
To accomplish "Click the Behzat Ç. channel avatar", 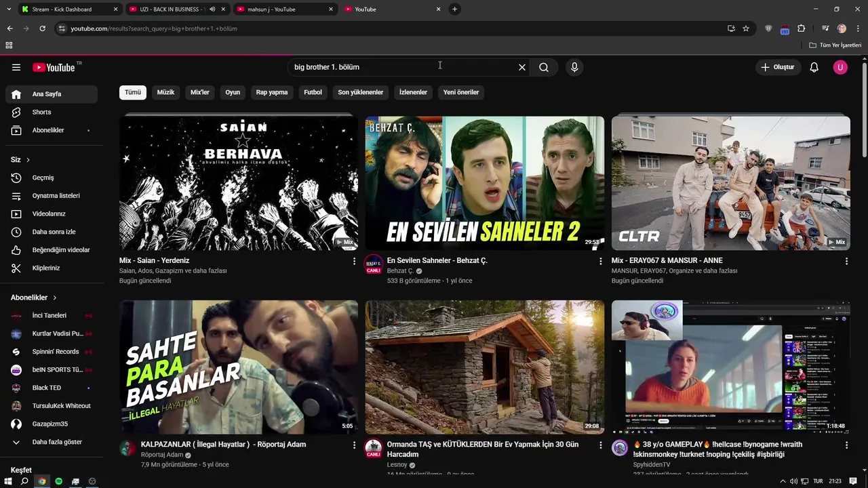I will pyautogui.click(x=374, y=264).
